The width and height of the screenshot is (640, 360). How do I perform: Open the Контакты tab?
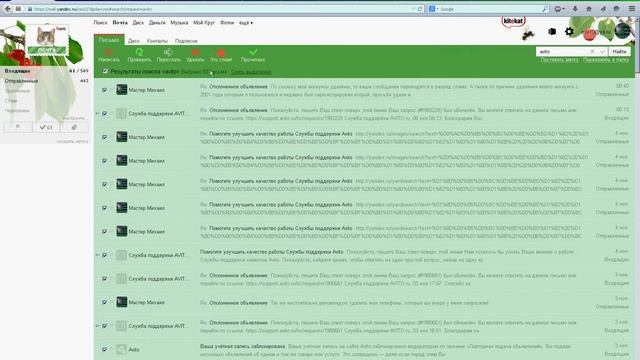coord(157,41)
